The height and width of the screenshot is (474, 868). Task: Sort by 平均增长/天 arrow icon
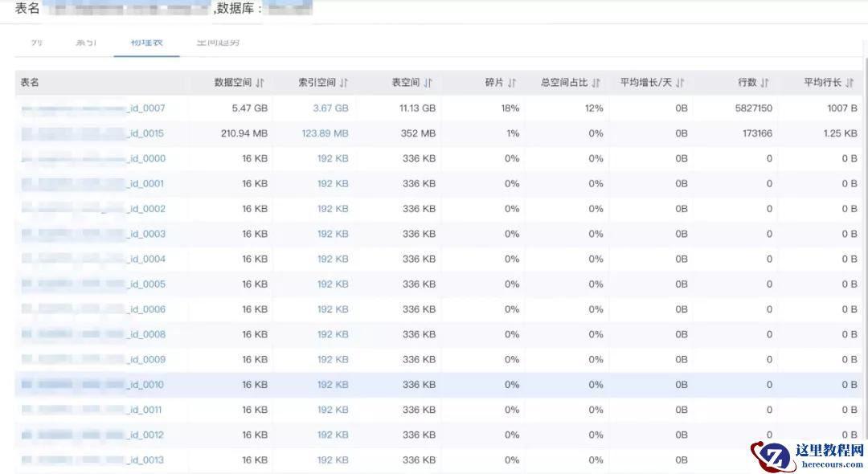(x=680, y=83)
